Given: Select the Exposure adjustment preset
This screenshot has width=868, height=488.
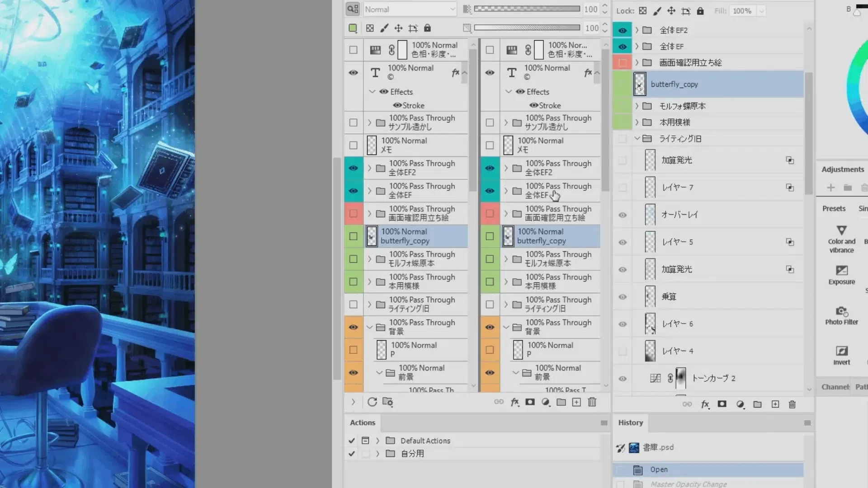Looking at the screenshot, I should click(841, 275).
